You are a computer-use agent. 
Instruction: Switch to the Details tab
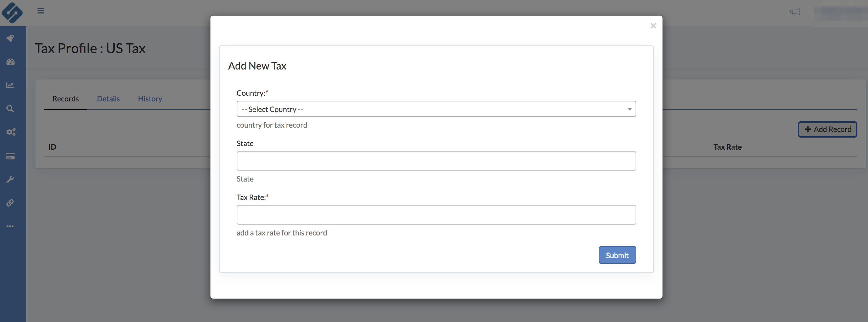[108, 99]
